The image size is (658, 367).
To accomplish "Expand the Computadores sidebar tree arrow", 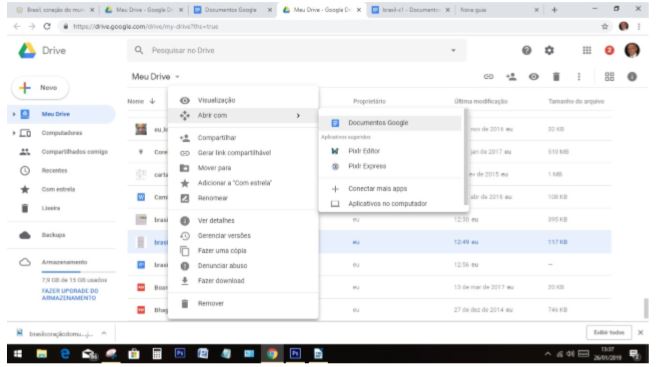I will tap(14, 133).
